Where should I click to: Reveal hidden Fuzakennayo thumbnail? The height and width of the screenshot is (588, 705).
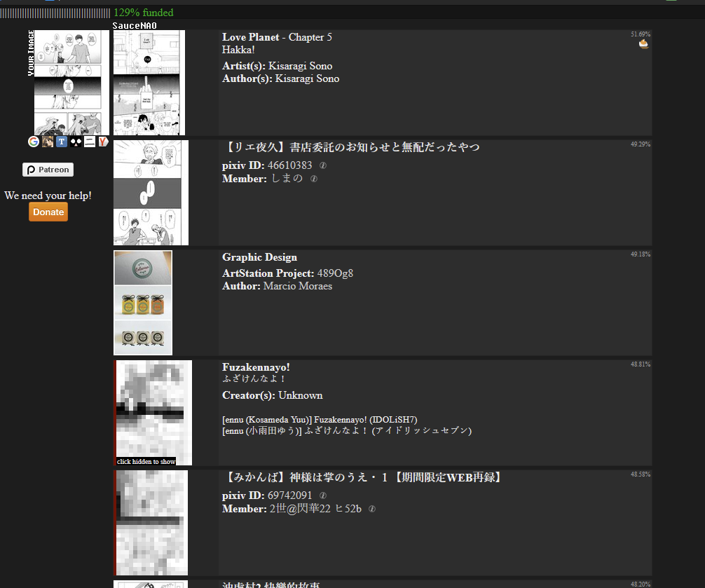[x=153, y=413]
